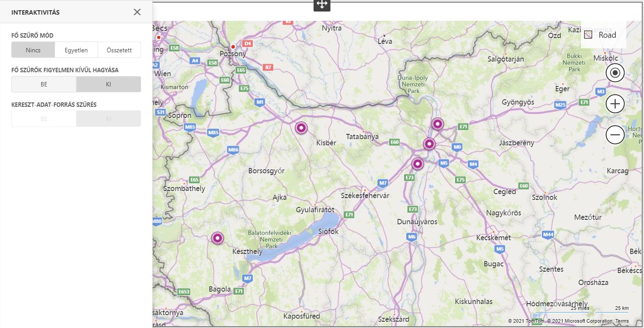
Task: Select the map pin near Kisbér
Action: point(301,128)
